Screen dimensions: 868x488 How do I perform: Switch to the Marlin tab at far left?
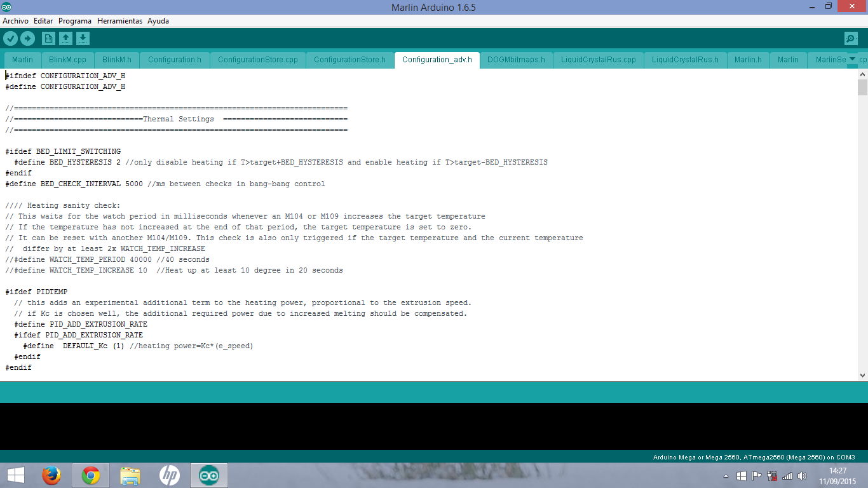click(22, 60)
